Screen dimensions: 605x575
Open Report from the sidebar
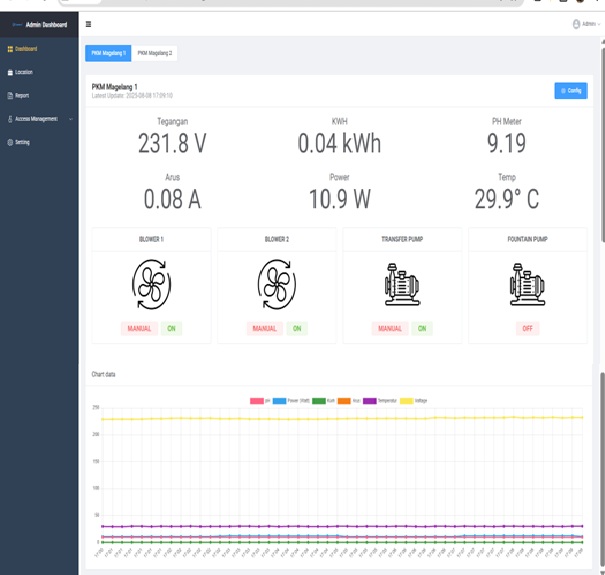click(22, 95)
